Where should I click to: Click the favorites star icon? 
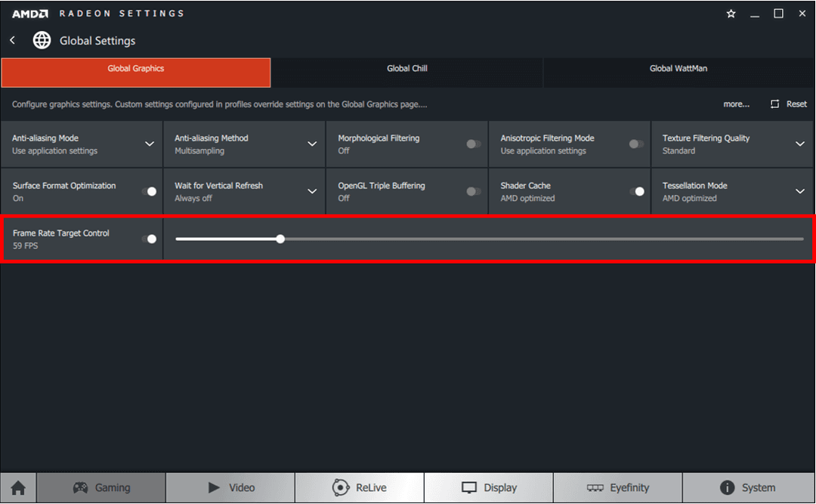point(731,14)
